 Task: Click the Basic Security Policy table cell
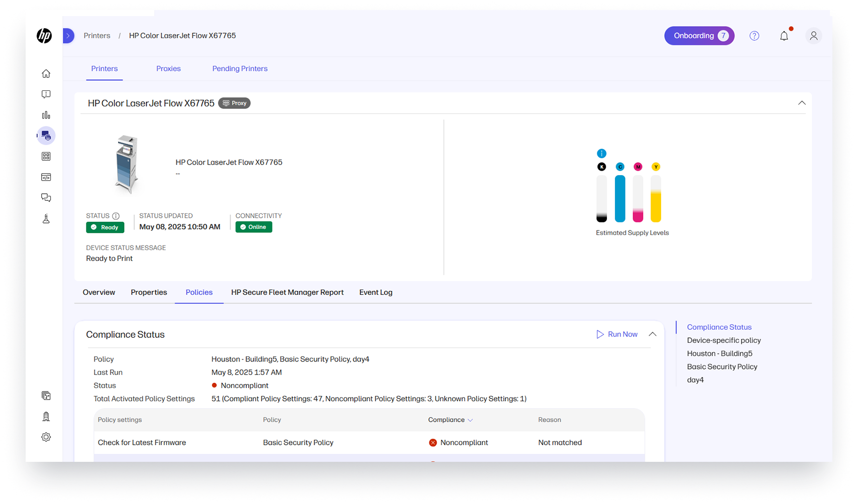298,443
